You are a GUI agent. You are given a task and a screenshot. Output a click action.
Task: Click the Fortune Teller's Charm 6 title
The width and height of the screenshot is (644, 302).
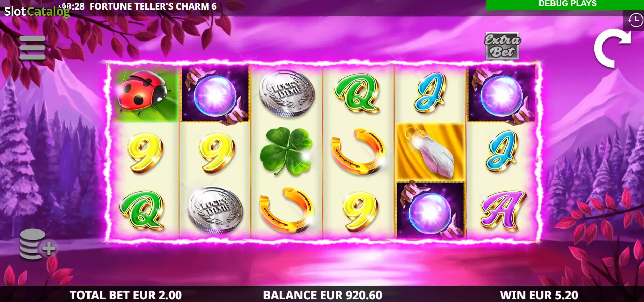[153, 6]
